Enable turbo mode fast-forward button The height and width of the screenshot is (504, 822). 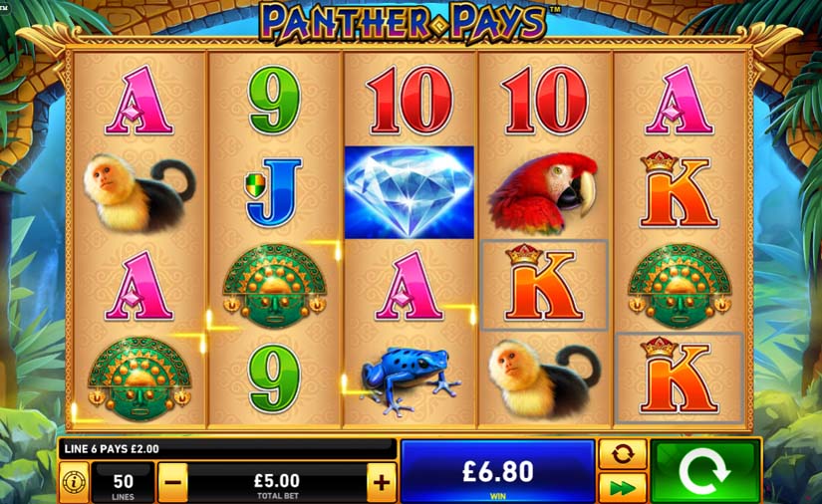point(623,488)
